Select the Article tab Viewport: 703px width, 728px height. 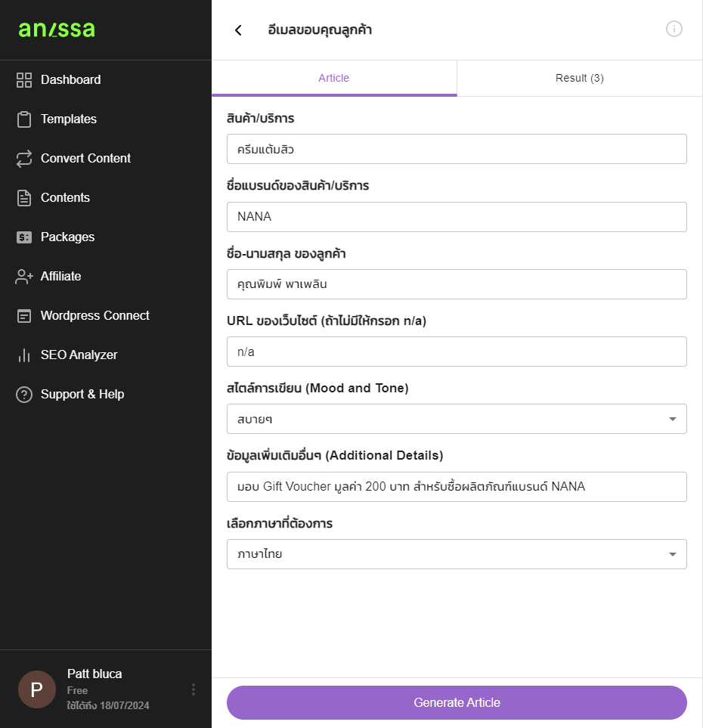pos(334,78)
